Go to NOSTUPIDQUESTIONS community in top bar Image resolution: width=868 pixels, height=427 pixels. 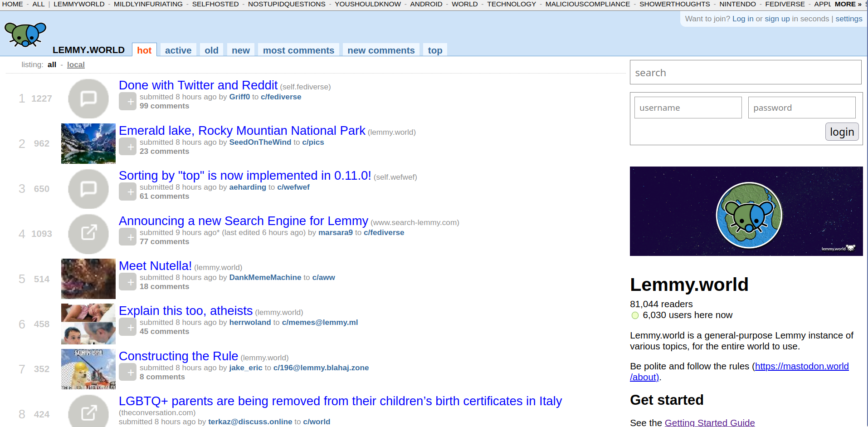287,4
